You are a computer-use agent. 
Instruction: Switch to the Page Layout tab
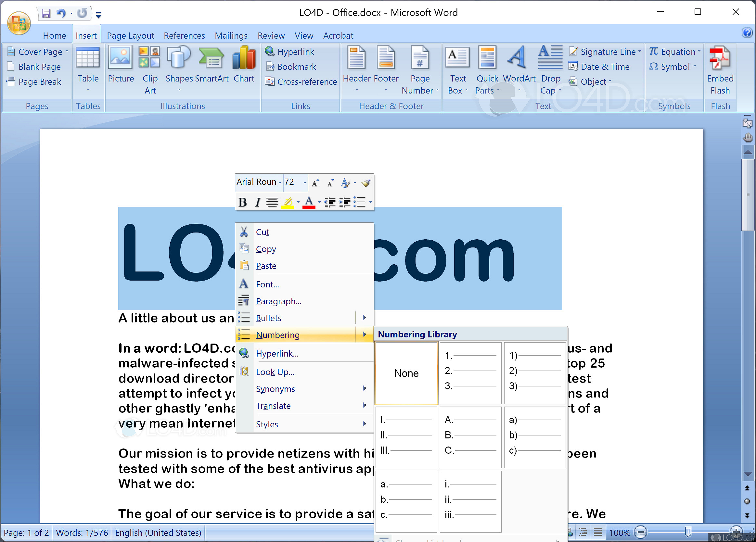pos(130,35)
